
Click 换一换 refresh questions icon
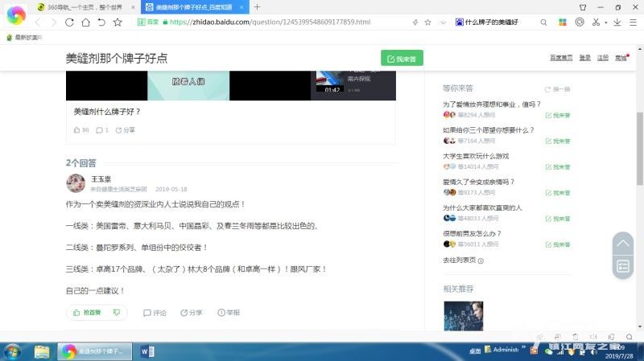pos(557,88)
